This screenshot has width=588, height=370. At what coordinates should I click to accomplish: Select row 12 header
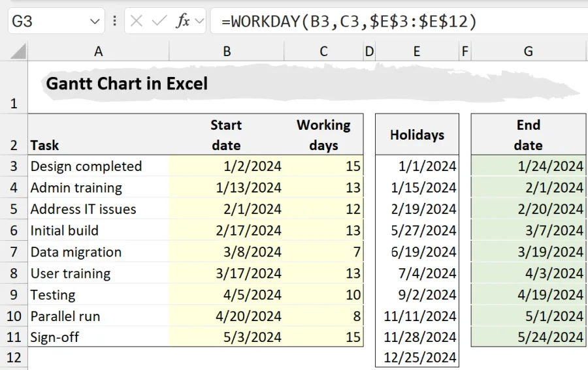click(14, 358)
